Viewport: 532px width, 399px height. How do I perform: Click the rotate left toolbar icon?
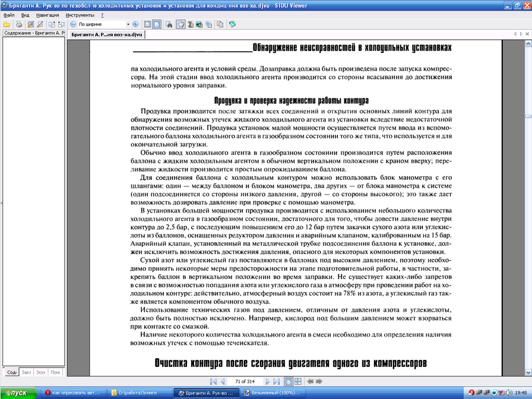[x=31, y=24]
